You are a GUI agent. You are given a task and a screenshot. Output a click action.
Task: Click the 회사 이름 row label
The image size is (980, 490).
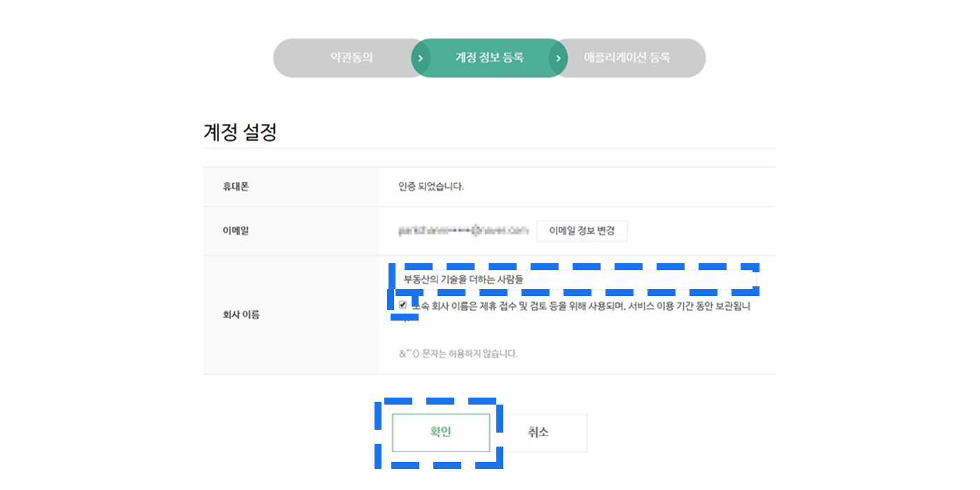click(241, 315)
